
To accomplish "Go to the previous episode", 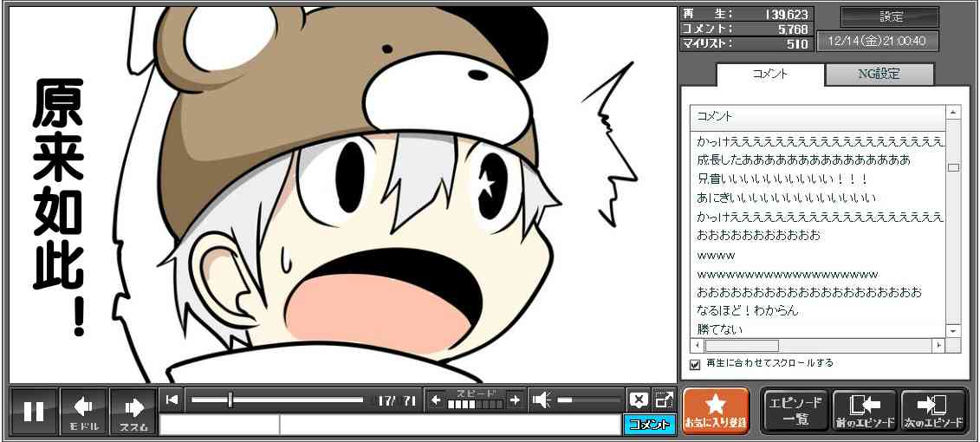I will tap(864, 411).
